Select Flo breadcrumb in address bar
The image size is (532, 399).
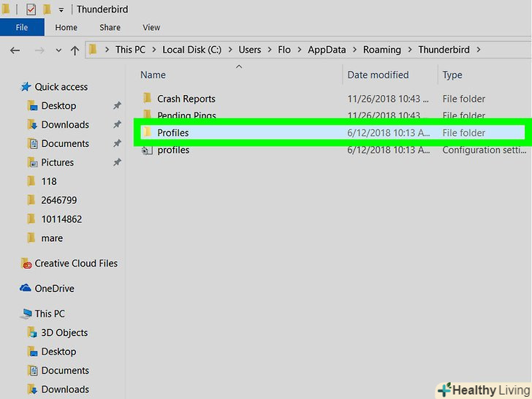[284, 50]
